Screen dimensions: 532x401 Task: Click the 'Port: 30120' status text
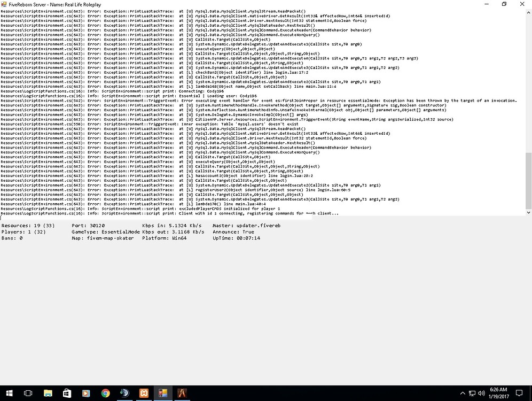click(x=88, y=226)
